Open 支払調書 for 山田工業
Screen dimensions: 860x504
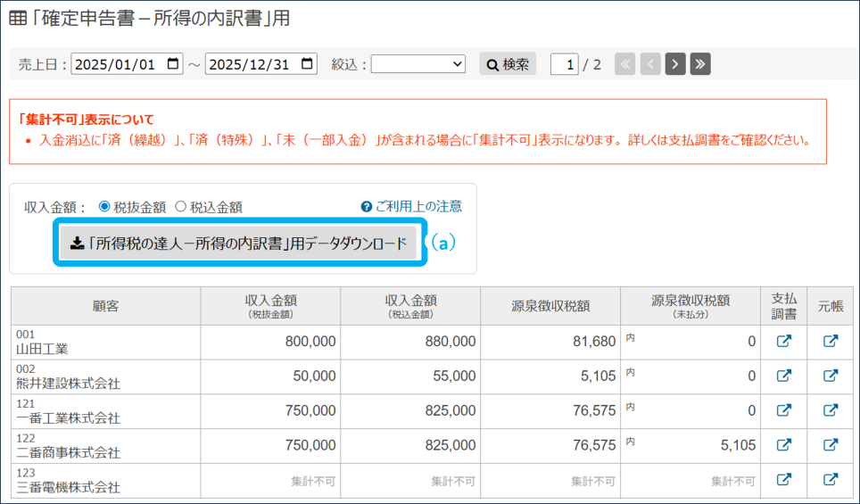pyautogui.click(x=783, y=342)
